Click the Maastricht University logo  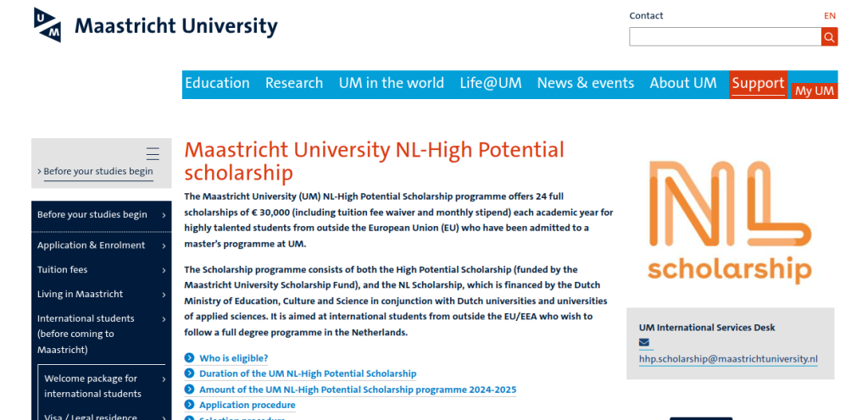[156, 25]
